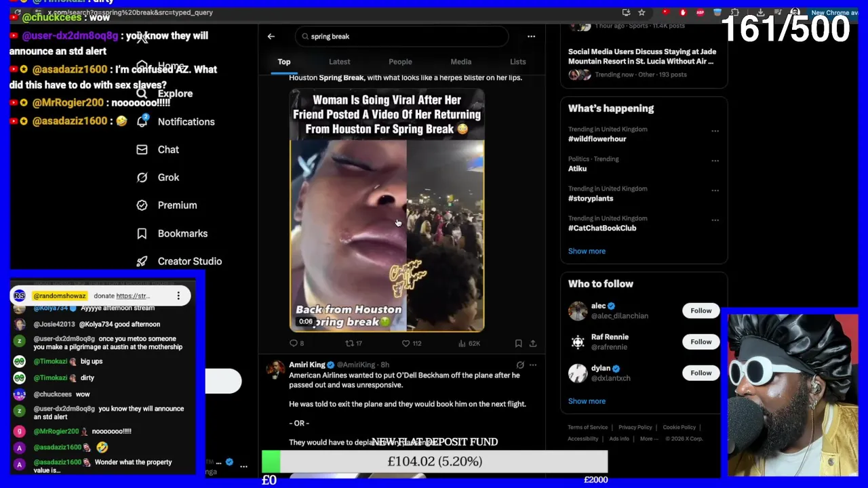Open the Ads info footer link
Screen dimensions: 868x488
(619, 439)
